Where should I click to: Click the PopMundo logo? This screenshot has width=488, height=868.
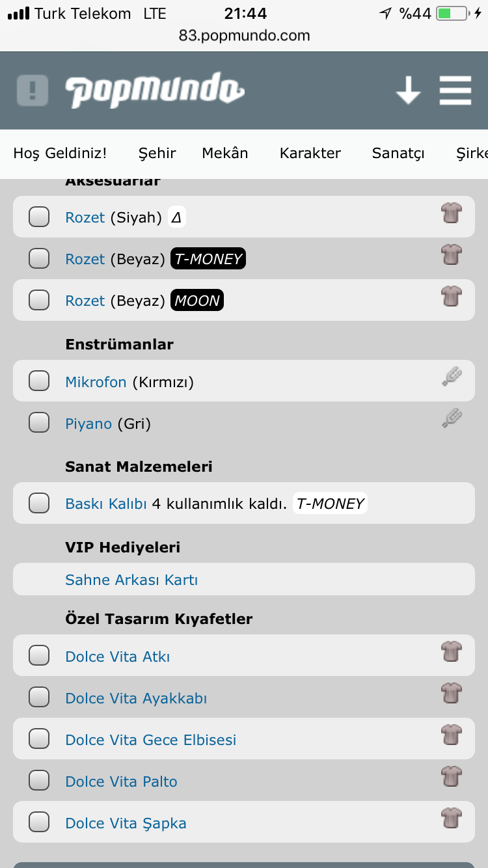coord(154,90)
